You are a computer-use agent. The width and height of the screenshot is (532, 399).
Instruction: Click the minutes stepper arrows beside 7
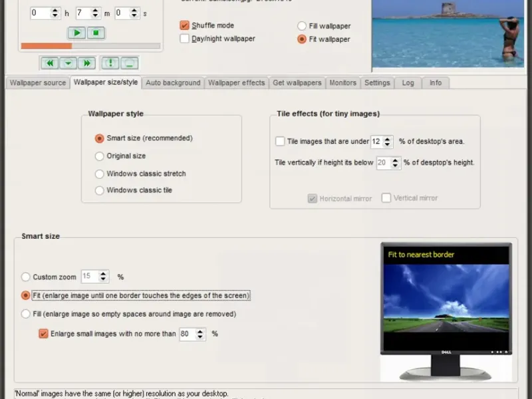(x=95, y=13)
